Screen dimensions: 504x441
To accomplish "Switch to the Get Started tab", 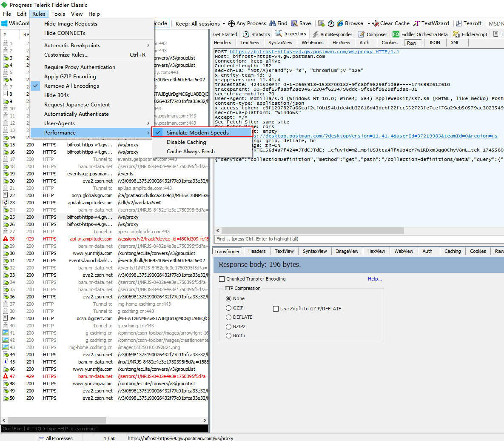I will [225, 34].
